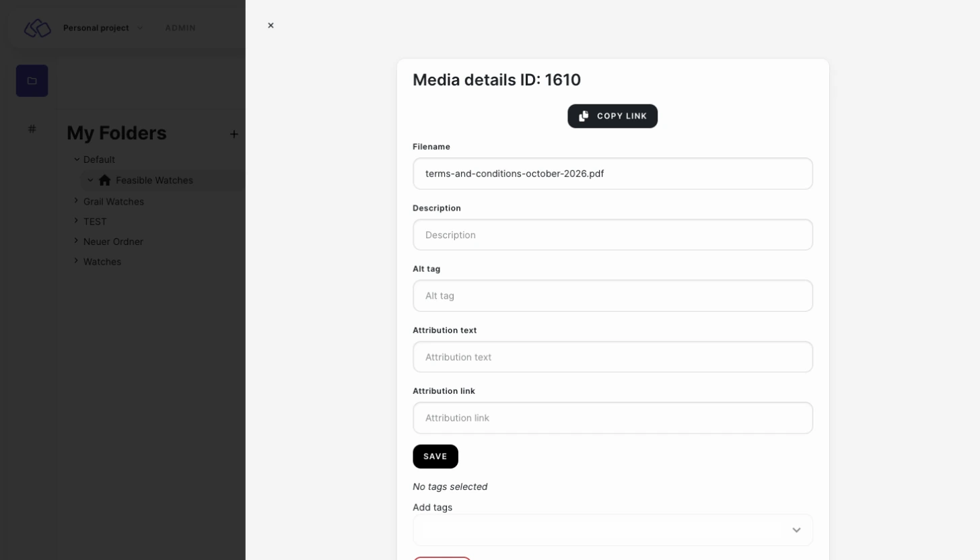Viewport: 980px width, 560px height.
Task: Click the Copy Link button
Action: pyautogui.click(x=612, y=116)
